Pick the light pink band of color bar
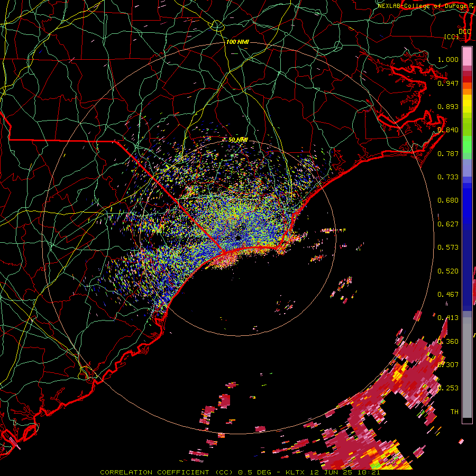This screenshot has width=476, height=476. pos(467,56)
